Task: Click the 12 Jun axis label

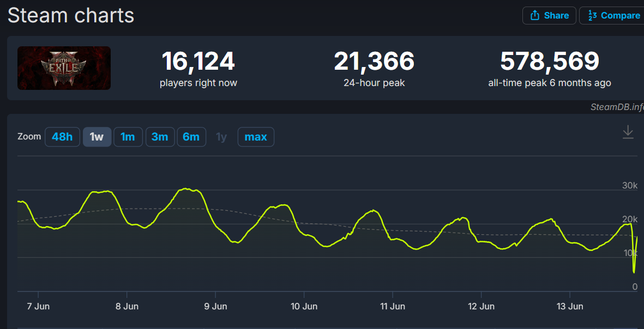Action: [481, 307]
